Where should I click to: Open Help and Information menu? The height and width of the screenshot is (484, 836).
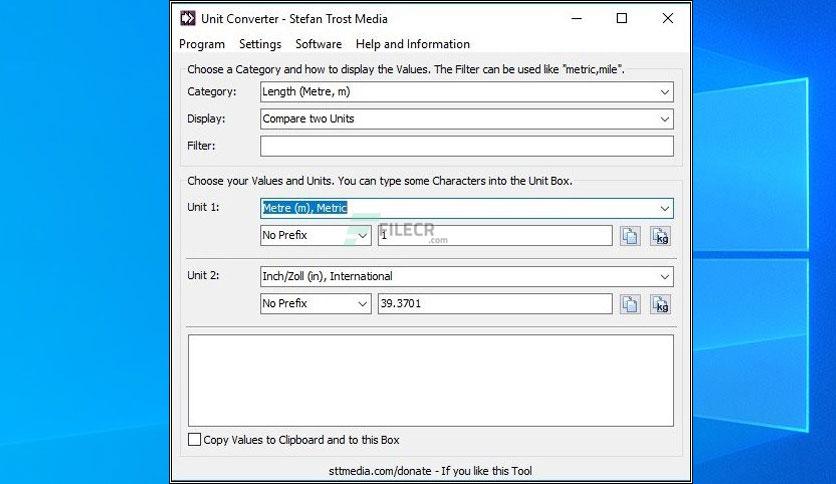tap(413, 44)
